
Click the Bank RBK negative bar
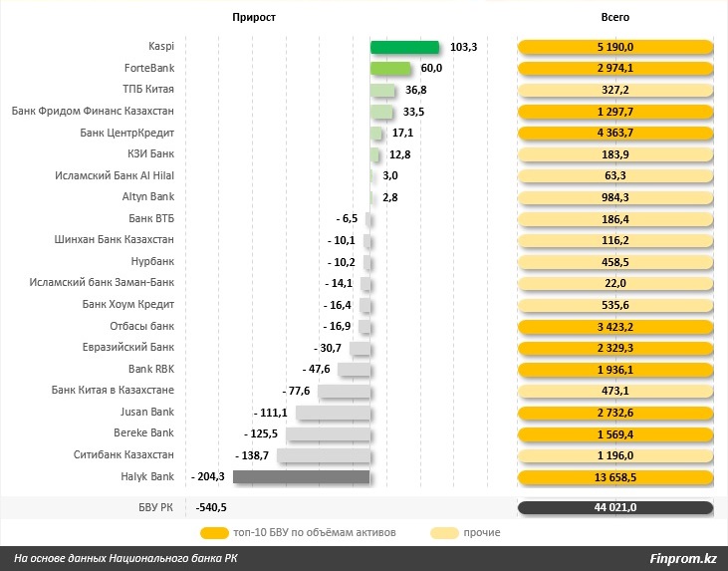354,370
